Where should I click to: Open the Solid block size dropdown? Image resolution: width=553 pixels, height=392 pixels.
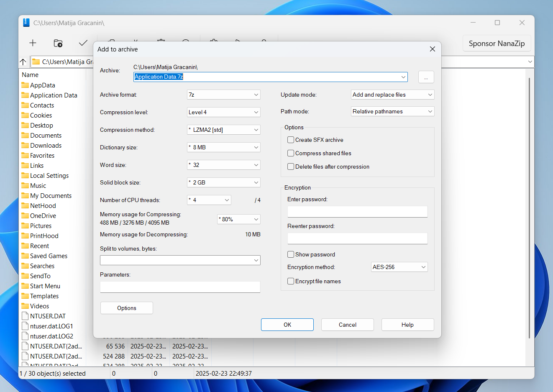click(223, 182)
